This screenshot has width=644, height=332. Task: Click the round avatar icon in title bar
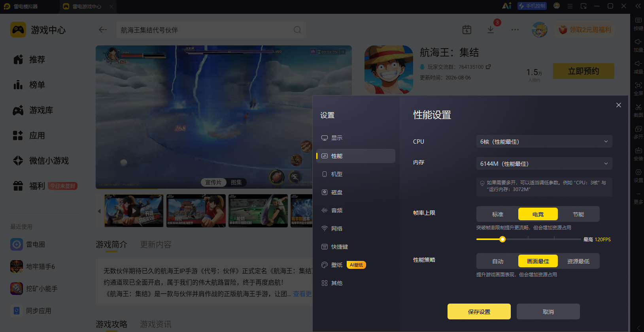pyautogui.click(x=557, y=6)
